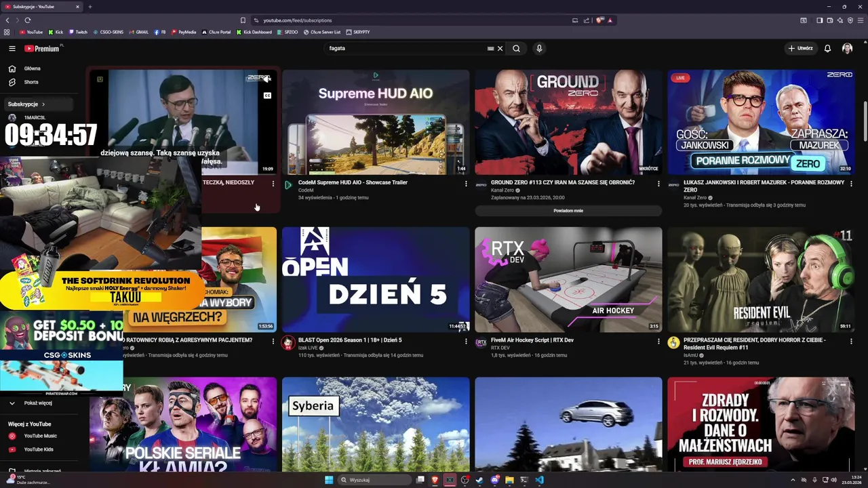Open Brave Wallet icon
Screen dimensions: 868x488
(829, 20)
